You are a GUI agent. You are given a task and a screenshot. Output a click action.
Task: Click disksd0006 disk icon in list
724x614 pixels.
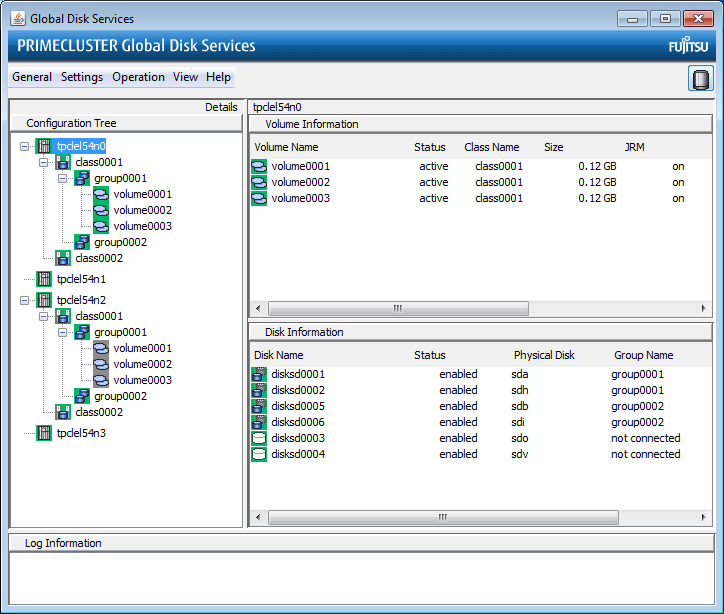pos(259,423)
